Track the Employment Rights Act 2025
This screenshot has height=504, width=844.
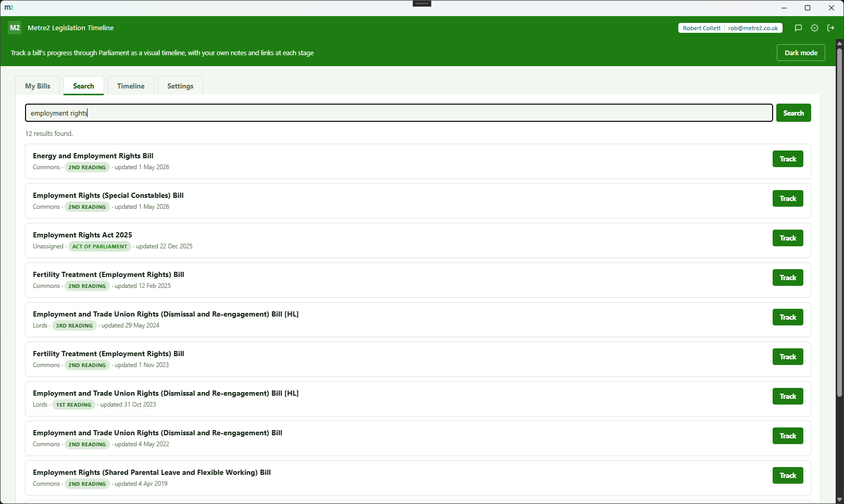[788, 238]
